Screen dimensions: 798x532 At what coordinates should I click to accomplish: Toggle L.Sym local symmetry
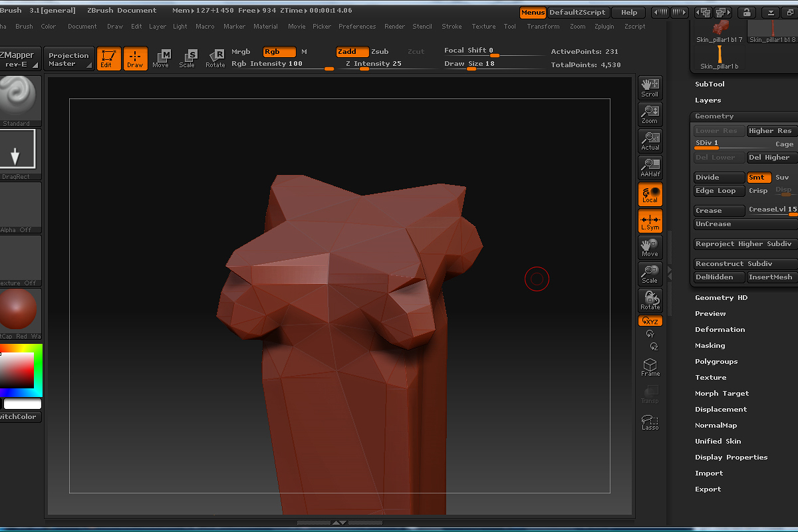(x=650, y=221)
